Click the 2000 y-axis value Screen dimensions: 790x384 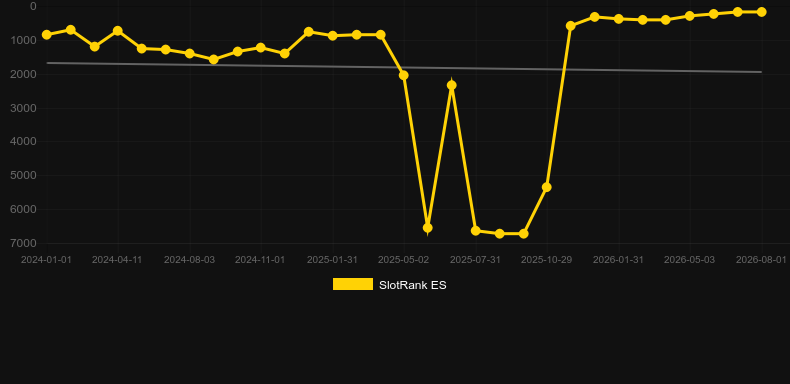pos(23,74)
